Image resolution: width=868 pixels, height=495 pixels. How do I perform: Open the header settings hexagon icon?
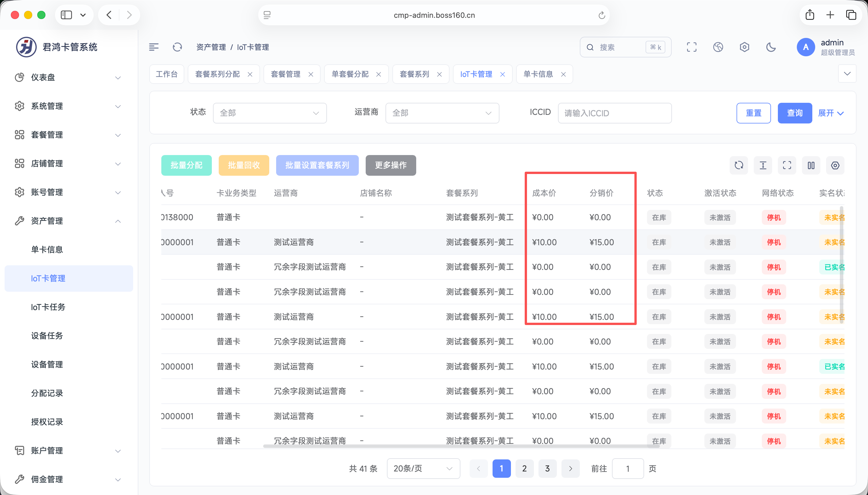(744, 47)
